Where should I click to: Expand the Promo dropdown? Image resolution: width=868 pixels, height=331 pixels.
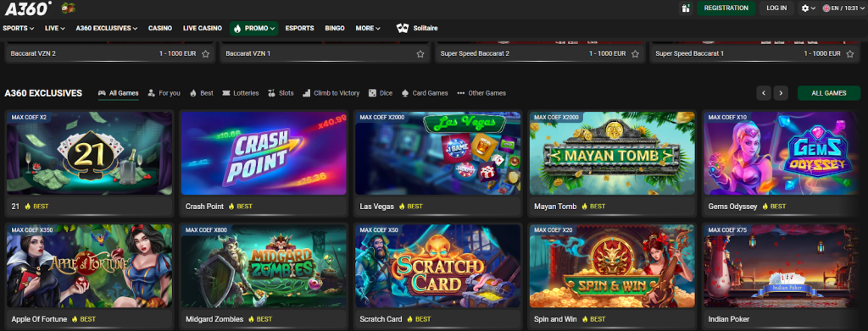[254, 28]
